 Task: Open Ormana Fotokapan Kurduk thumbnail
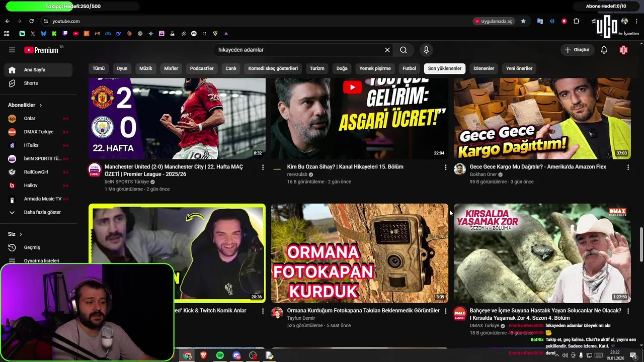[x=360, y=253]
